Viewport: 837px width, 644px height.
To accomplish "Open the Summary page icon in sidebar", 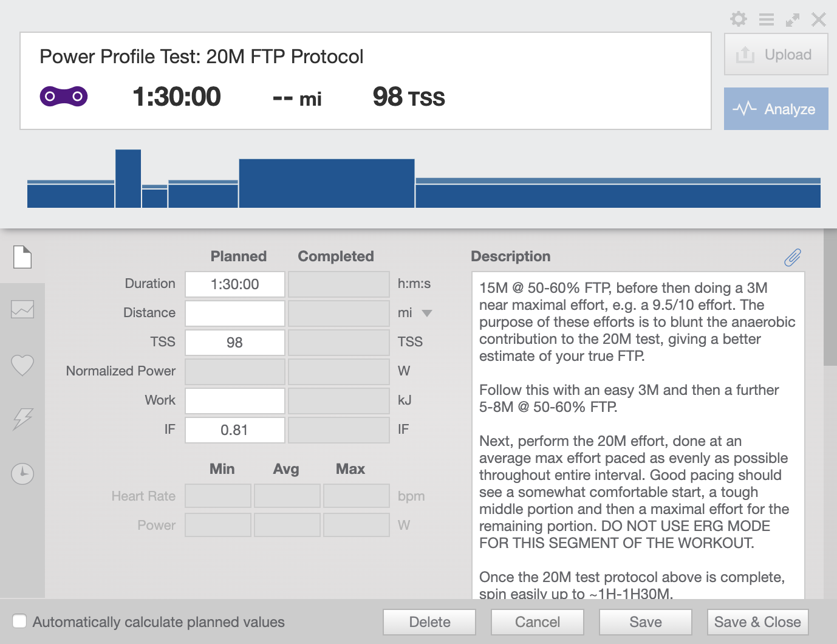I will tap(22, 257).
